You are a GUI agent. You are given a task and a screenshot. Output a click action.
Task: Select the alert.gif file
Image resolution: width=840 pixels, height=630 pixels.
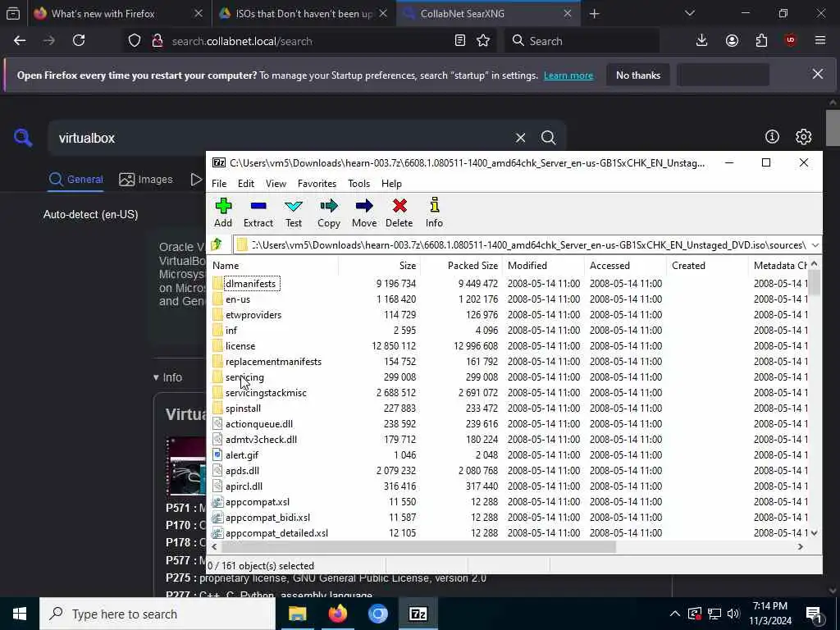(242, 454)
